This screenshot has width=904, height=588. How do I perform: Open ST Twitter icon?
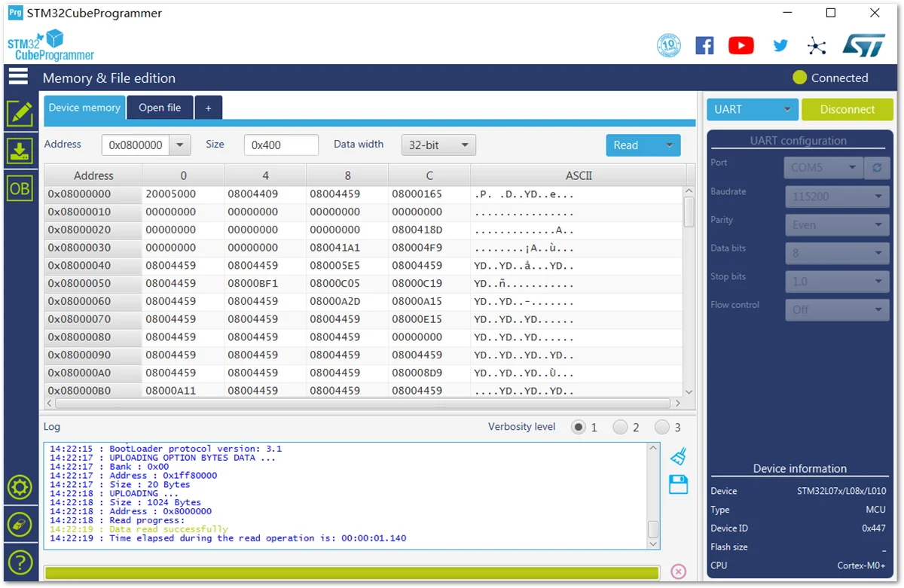pos(780,45)
